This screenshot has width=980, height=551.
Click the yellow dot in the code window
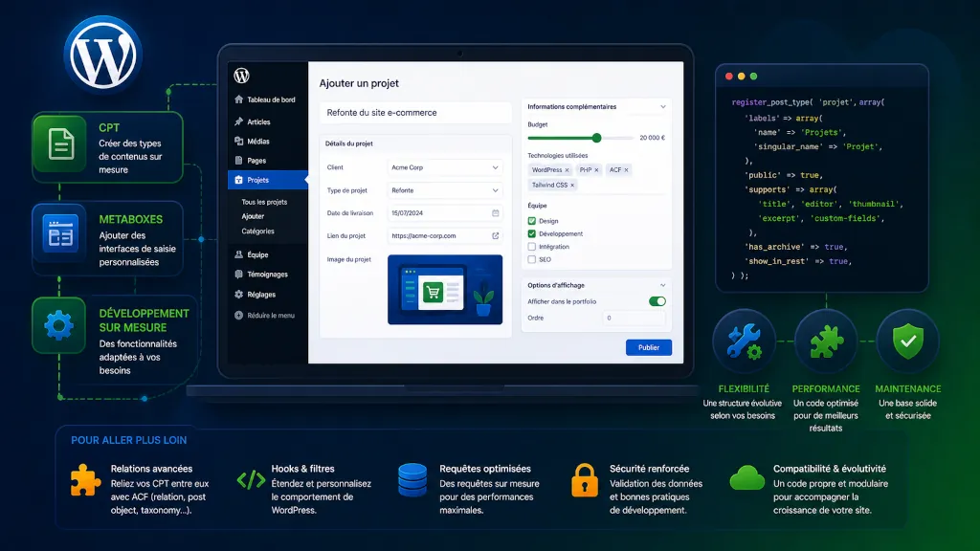[742, 77]
